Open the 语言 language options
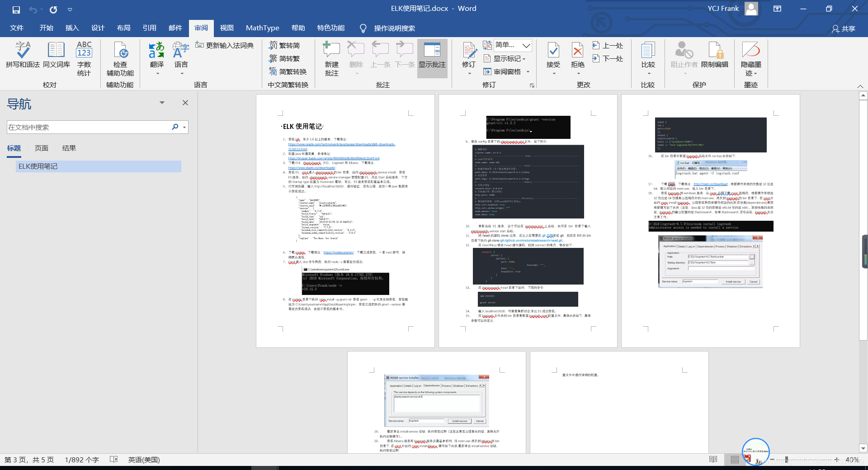Screen dimensions: 868x470 (181, 58)
